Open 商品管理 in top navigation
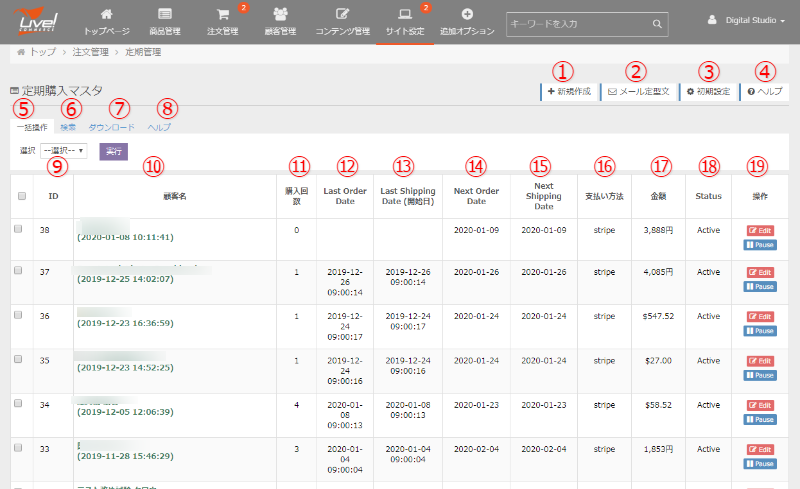800x489 pixels. pos(164,15)
